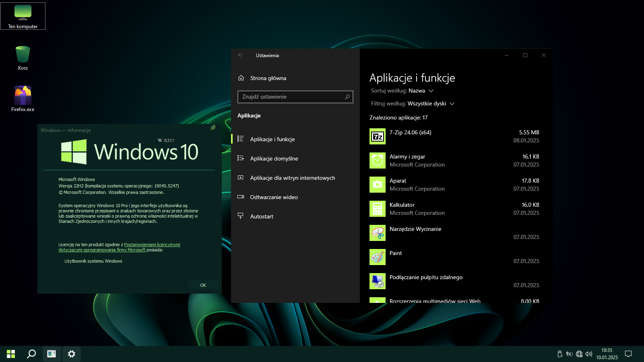This screenshot has width=644, height=362.
Task: Select Odtwarzanie wideo in sidebar
Action: [274, 197]
